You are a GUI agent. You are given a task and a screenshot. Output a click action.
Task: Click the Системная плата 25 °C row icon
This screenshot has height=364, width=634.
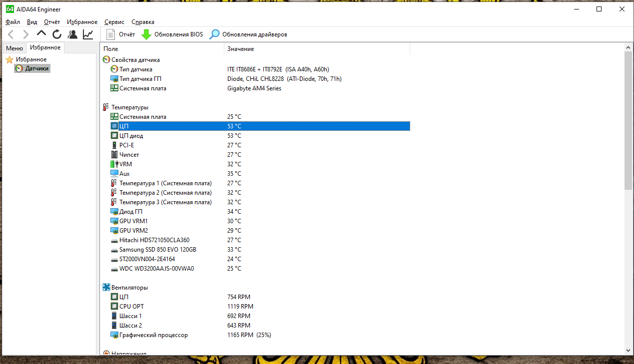coord(114,117)
